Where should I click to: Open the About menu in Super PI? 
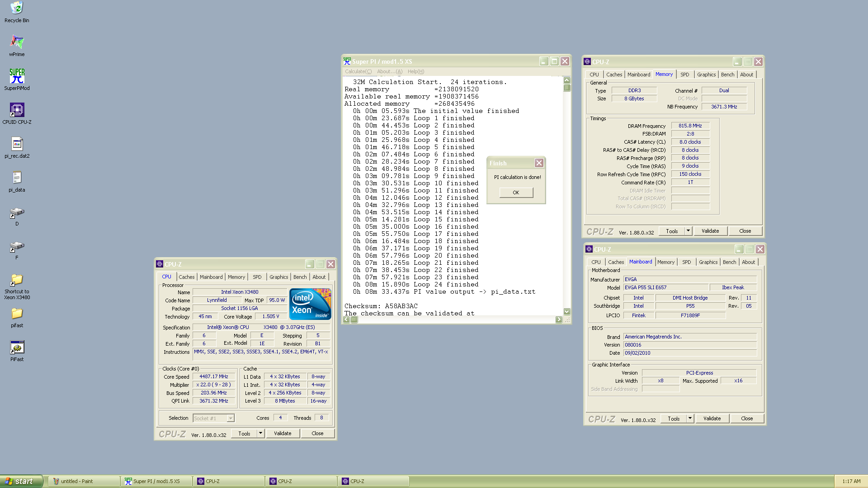[389, 71]
